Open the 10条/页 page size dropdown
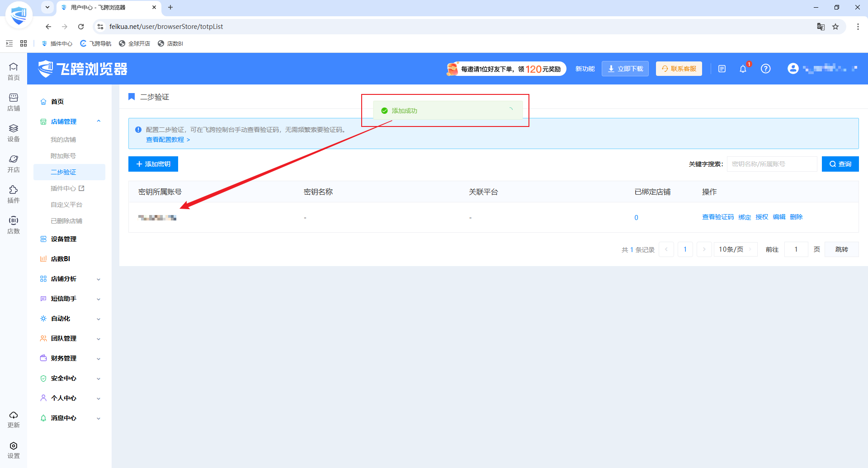This screenshot has width=868, height=468. point(736,249)
